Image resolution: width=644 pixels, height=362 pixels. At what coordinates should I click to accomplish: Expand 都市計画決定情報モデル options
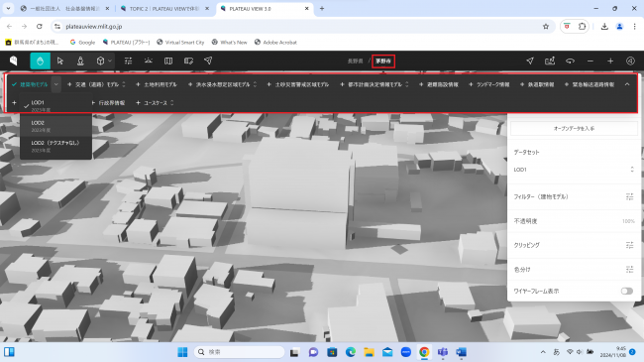click(x=407, y=84)
